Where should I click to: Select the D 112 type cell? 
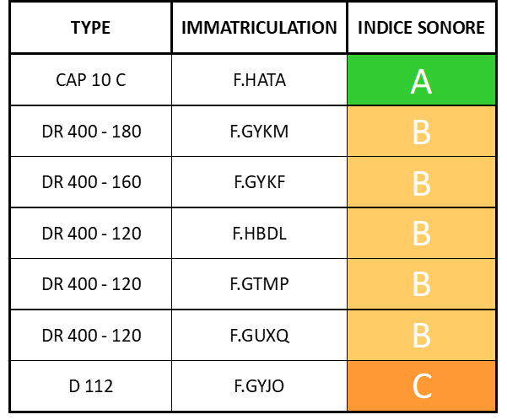pos(91,386)
